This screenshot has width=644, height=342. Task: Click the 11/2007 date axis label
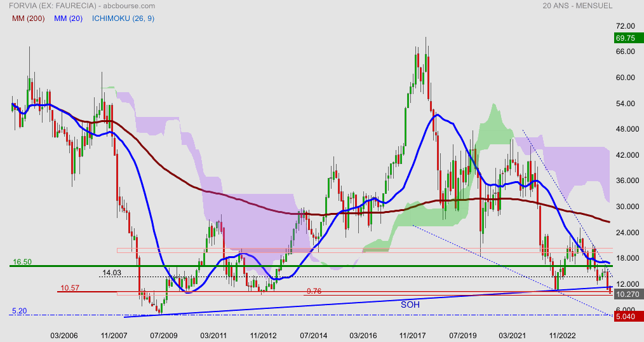pyautogui.click(x=114, y=336)
